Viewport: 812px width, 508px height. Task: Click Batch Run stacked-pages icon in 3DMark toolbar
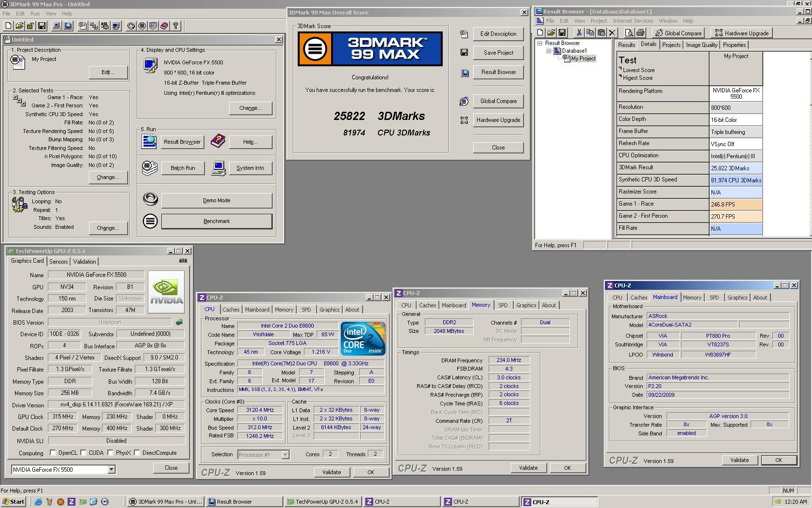153,26
